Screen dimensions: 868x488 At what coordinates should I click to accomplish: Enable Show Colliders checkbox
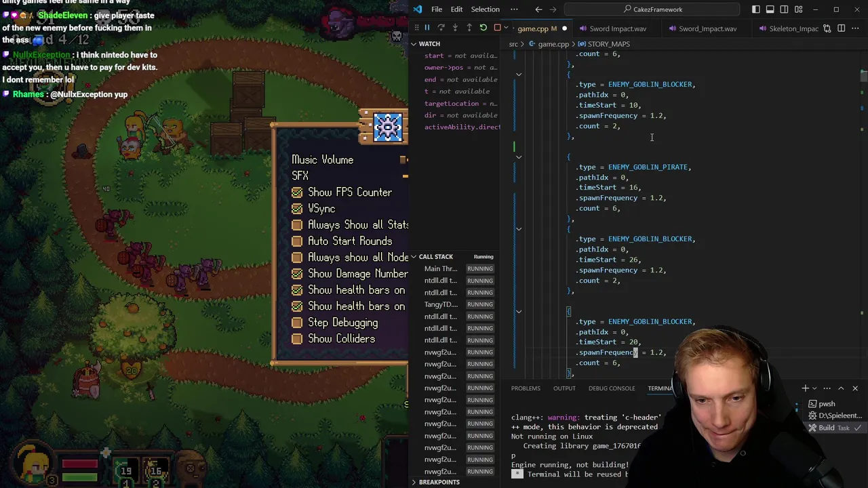pos(297,339)
